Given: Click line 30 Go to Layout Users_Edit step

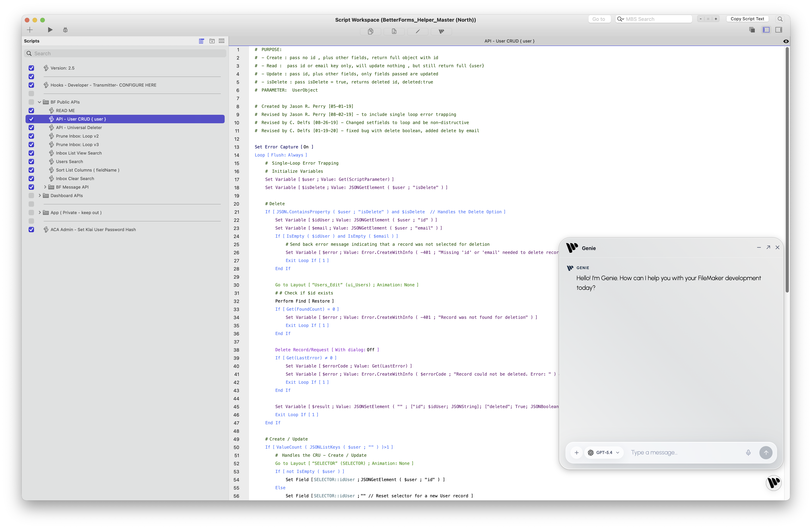Looking at the screenshot, I should 347,285.
